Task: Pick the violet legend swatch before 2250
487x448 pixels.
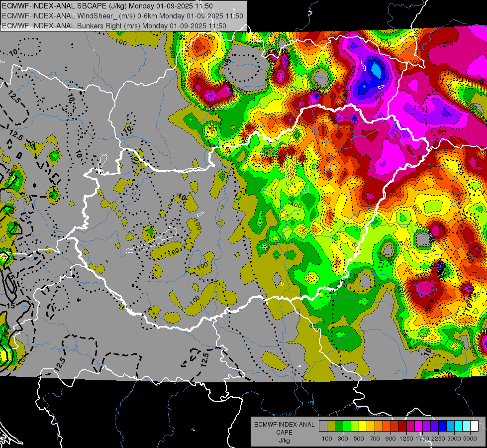Action: point(434,426)
